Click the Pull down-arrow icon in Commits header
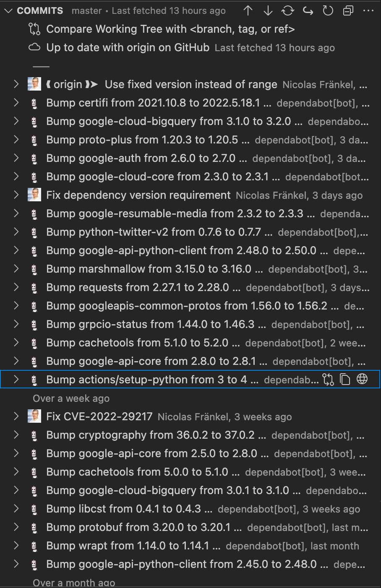This screenshot has height=588, width=381. [268, 11]
